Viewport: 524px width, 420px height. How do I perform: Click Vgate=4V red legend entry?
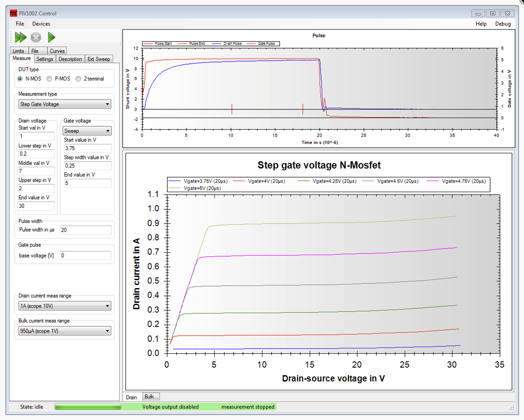(x=259, y=181)
